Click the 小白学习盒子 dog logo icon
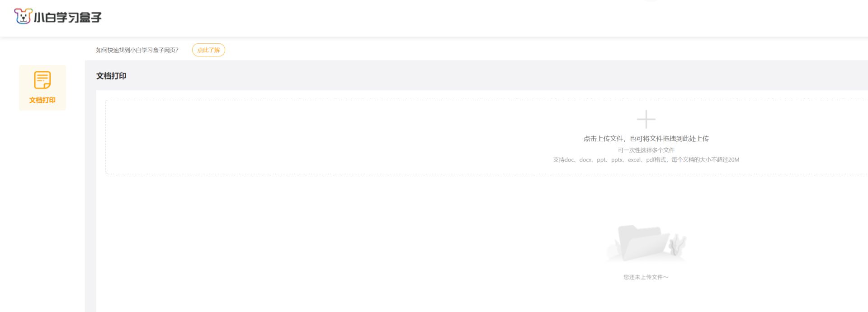 [x=23, y=17]
